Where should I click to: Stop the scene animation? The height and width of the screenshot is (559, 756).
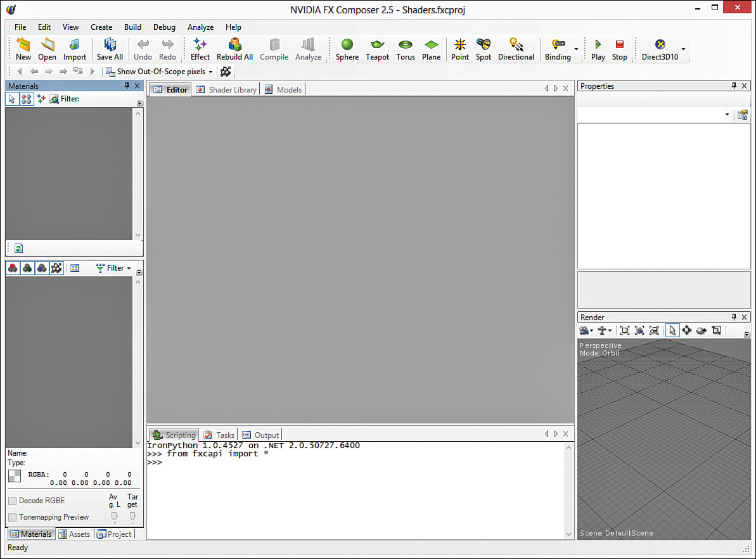coord(620,49)
